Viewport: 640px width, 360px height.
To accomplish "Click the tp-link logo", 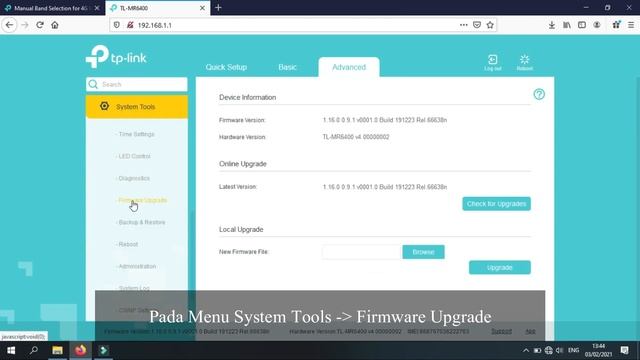I will [116, 57].
